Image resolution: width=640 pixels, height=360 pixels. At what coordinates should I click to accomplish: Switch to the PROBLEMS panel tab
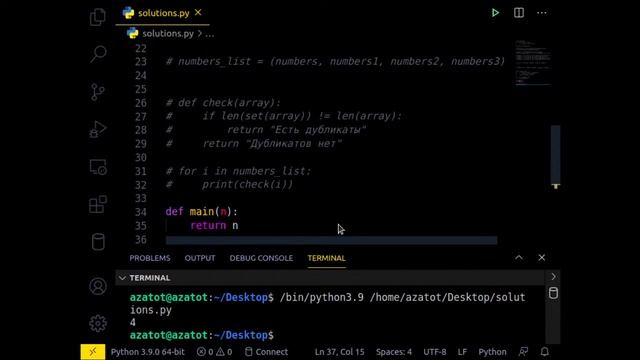(150, 258)
